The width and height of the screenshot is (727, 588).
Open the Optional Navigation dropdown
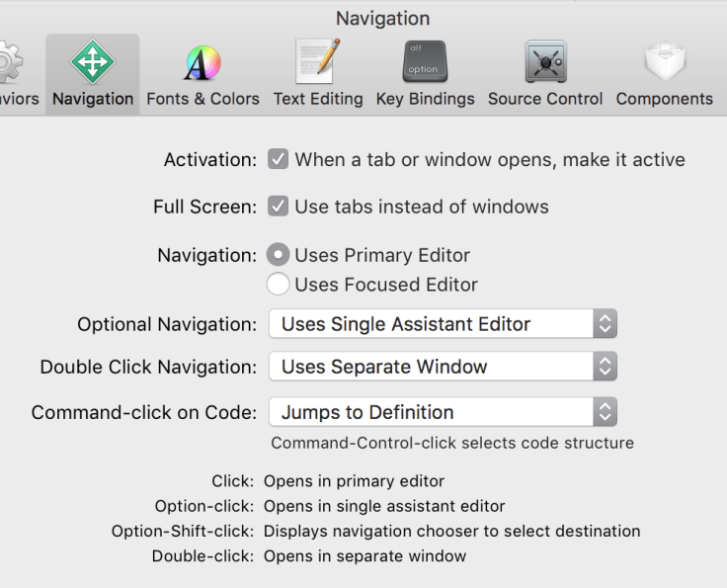(x=443, y=324)
